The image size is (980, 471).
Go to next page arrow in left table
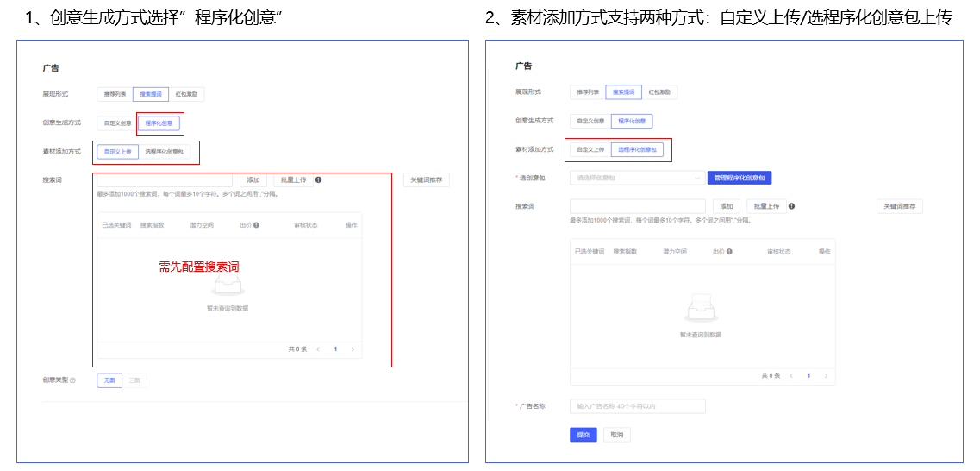(x=353, y=349)
